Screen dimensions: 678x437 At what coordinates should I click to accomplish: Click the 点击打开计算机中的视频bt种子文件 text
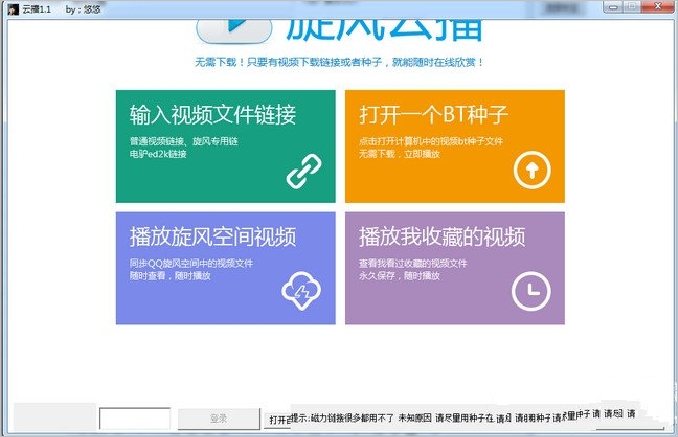(x=431, y=141)
